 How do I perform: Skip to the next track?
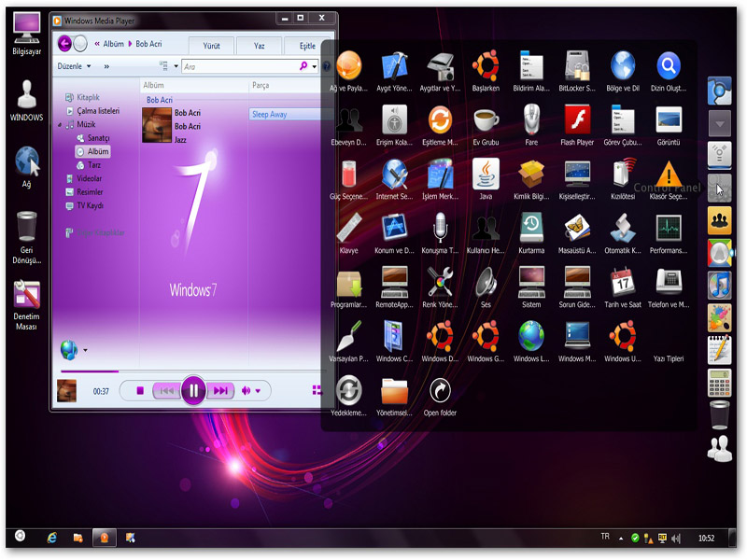pos(220,391)
